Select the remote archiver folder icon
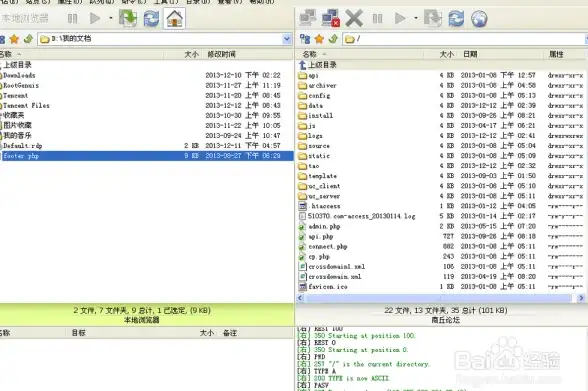This screenshot has height=391, width=588. (x=302, y=85)
